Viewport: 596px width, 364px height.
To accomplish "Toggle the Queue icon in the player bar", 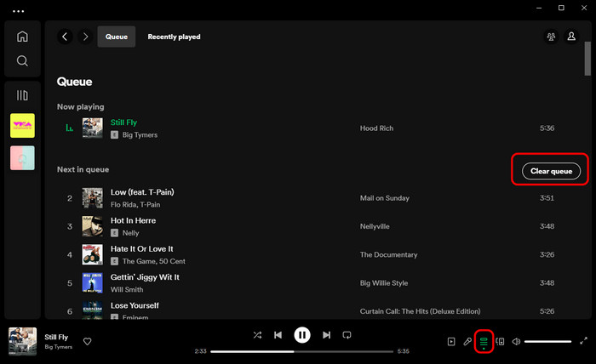I will coord(484,342).
